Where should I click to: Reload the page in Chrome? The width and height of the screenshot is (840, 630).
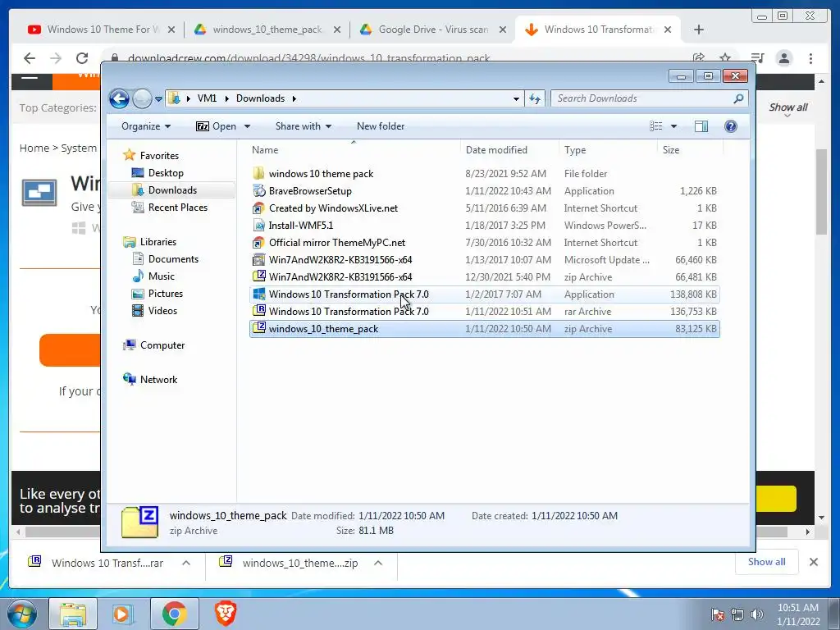tap(82, 58)
